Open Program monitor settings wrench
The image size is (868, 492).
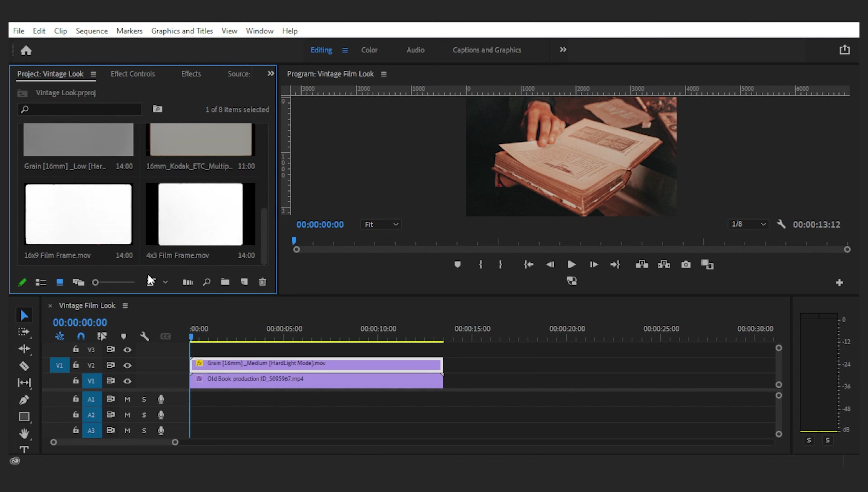pyautogui.click(x=781, y=224)
